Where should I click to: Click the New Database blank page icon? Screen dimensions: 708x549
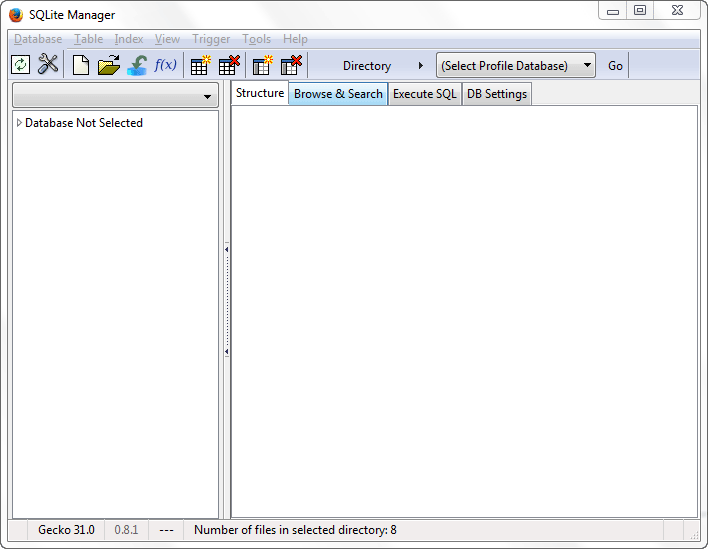tap(81, 65)
